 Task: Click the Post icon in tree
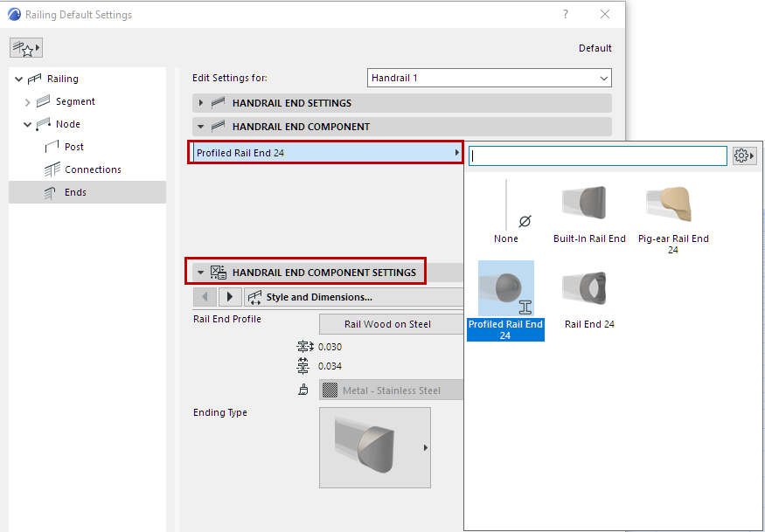point(52,147)
